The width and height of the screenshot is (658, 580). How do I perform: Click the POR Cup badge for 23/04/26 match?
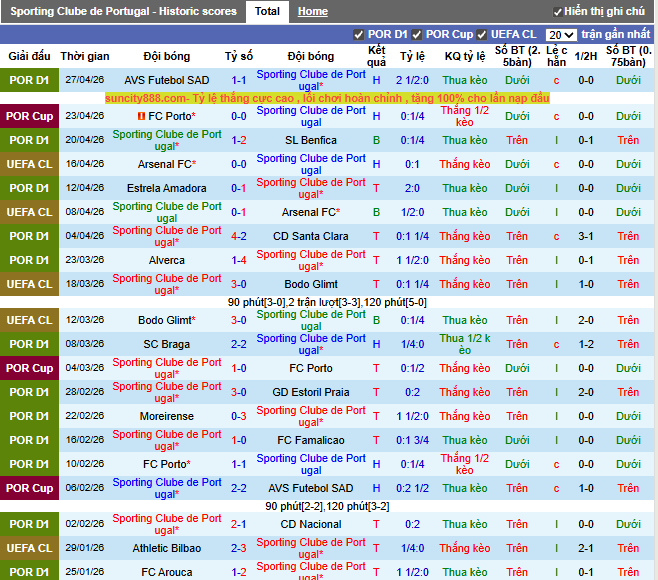[x=29, y=116]
